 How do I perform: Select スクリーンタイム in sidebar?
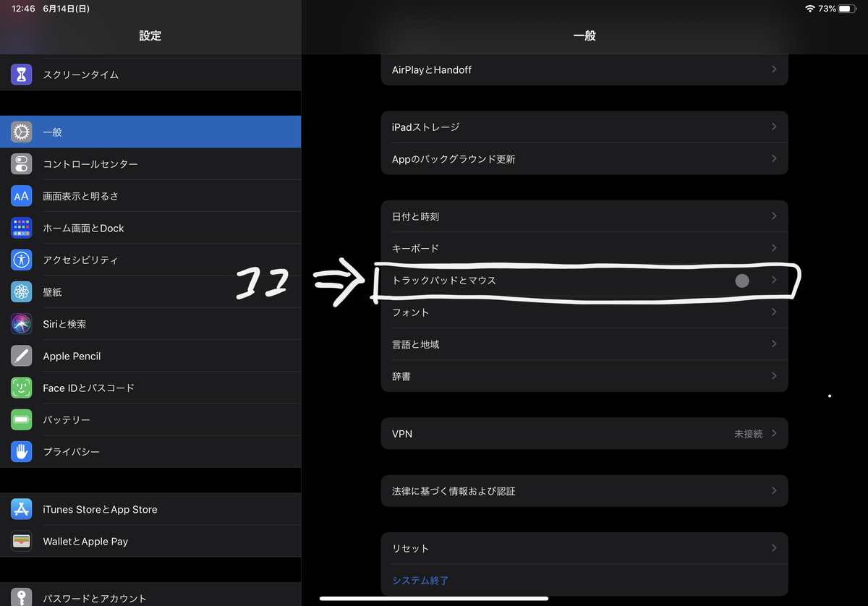(150, 74)
